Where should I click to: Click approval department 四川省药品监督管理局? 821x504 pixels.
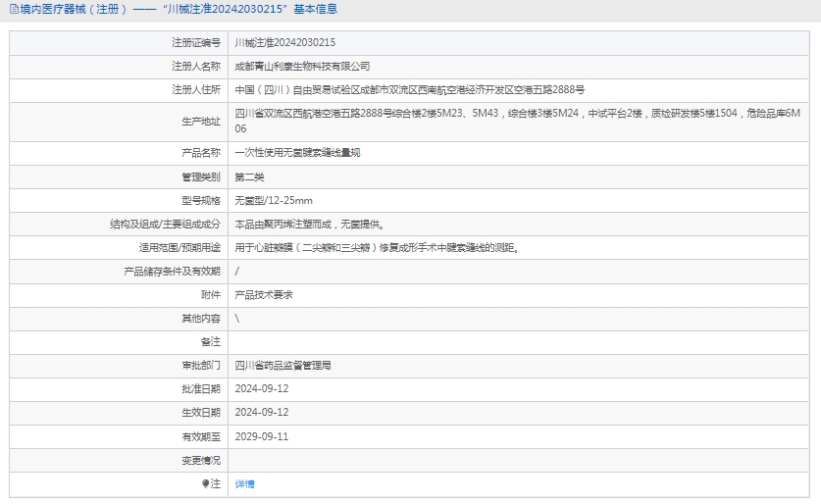click(x=282, y=365)
